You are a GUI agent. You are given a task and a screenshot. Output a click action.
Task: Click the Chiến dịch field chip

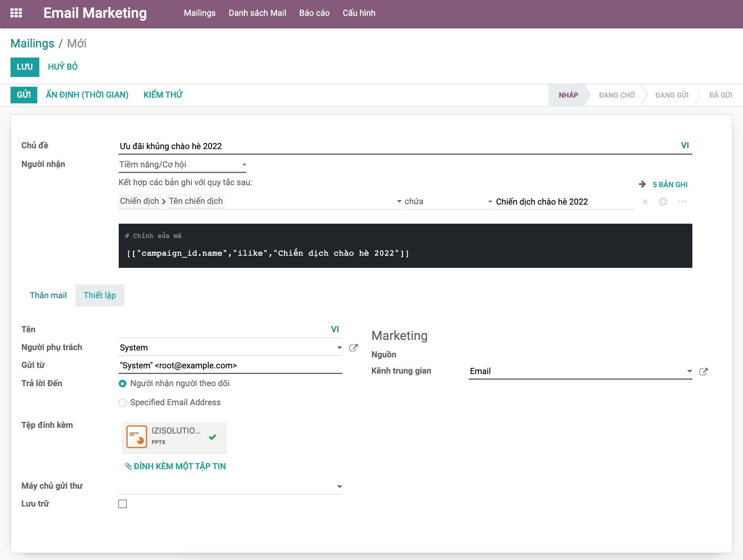pos(139,201)
